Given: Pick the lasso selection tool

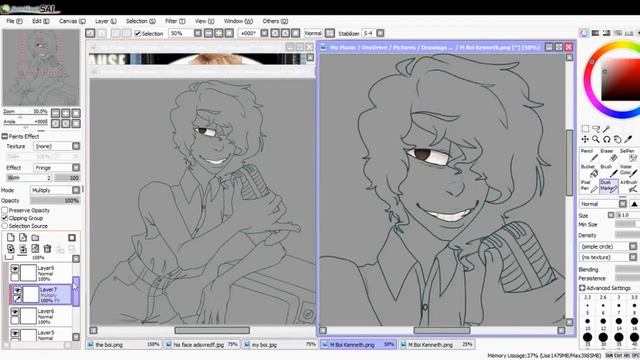Looking at the screenshot, I should [596, 129].
